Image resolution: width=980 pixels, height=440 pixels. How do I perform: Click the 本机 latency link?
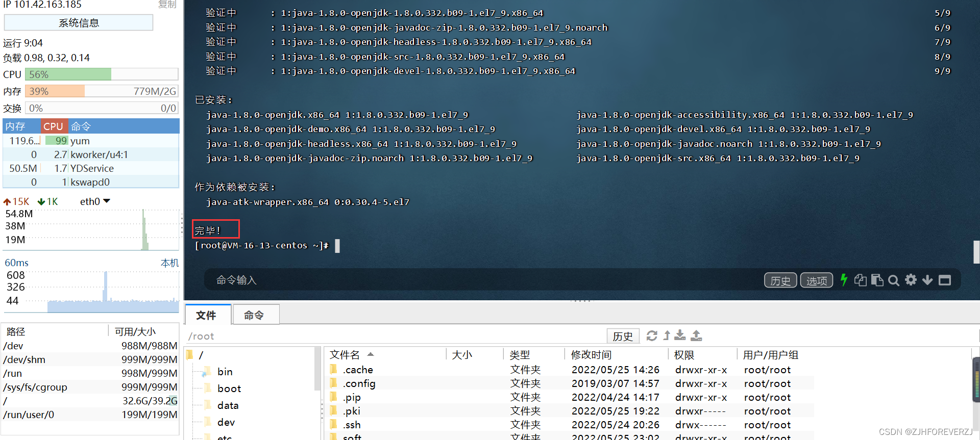point(169,263)
